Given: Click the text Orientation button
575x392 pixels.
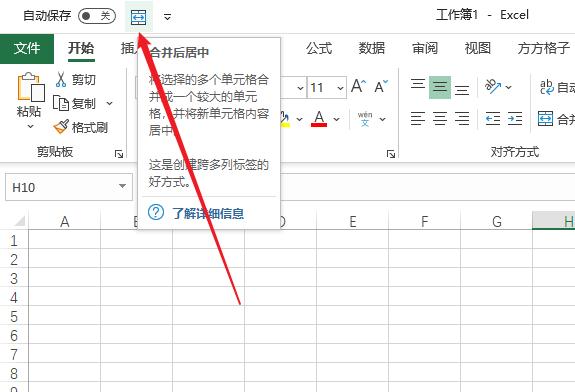Looking at the screenshot, I should (493, 87).
